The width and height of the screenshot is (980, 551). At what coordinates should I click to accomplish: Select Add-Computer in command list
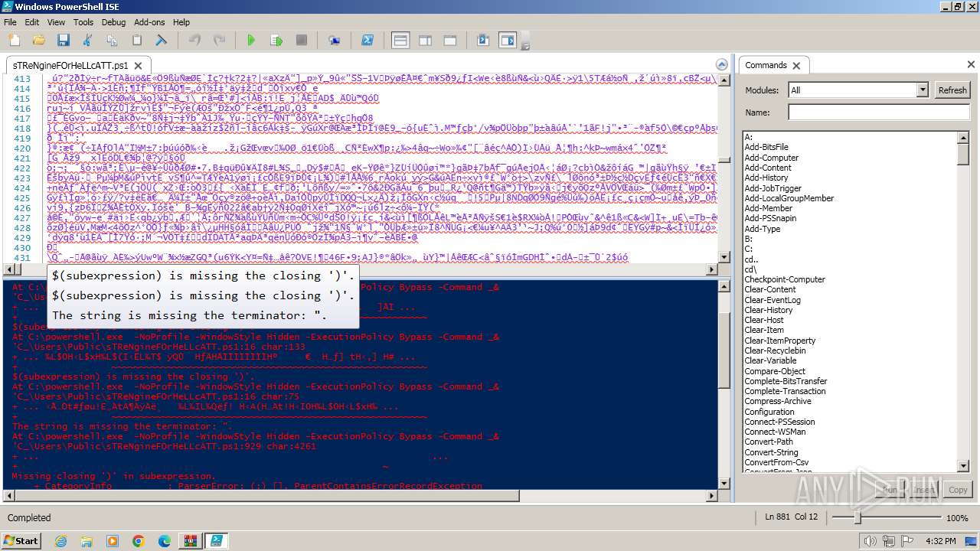tap(771, 158)
